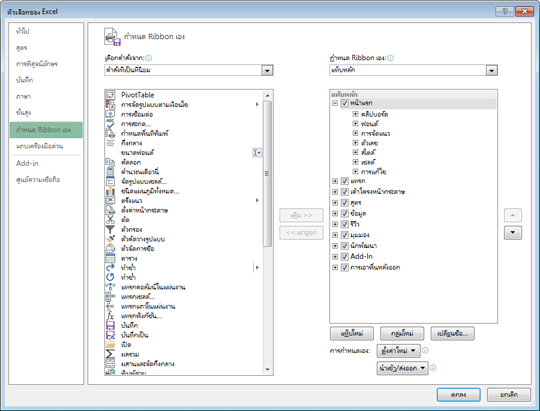The width and height of the screenshot is (540, 411).
Task: Click the ยกเลิก (Cancel) button
Action: [x=509, y=395]
